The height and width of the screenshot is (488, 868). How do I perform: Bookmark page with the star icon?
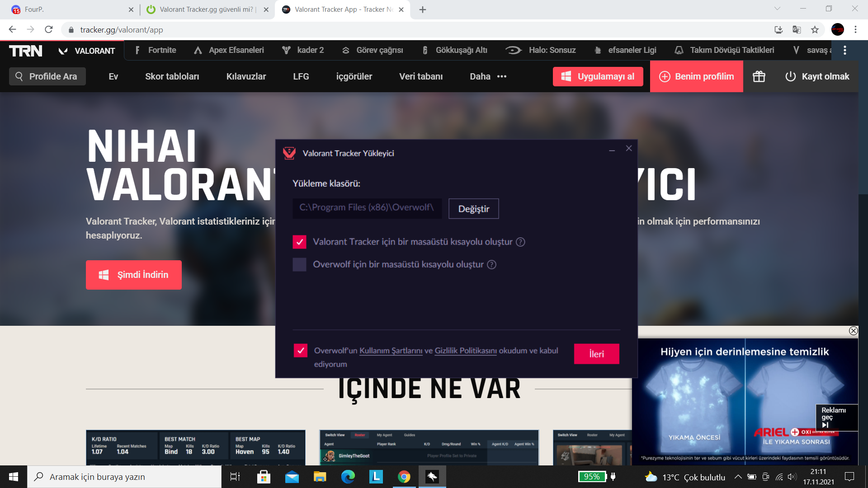[815, 30]
